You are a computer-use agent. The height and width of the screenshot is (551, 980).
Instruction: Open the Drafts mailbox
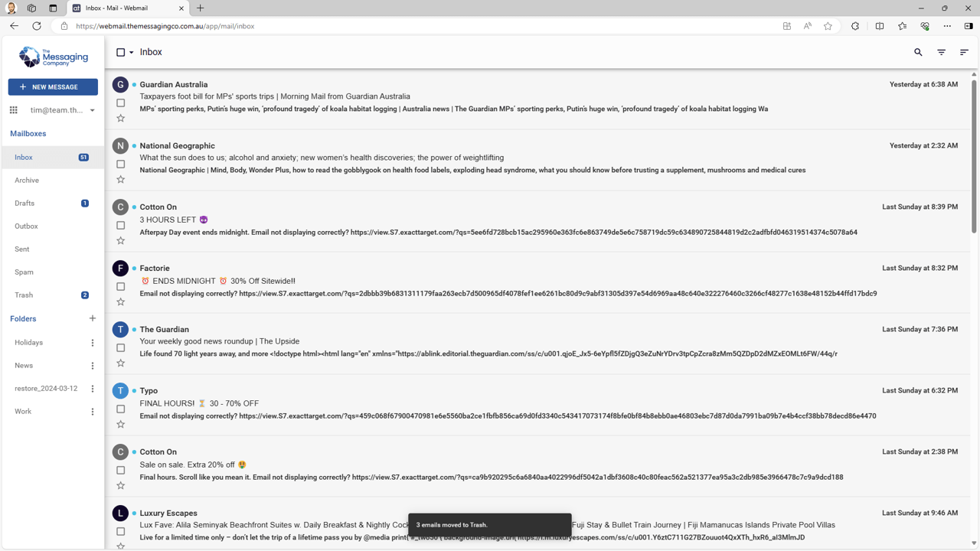tap(52, 203)
